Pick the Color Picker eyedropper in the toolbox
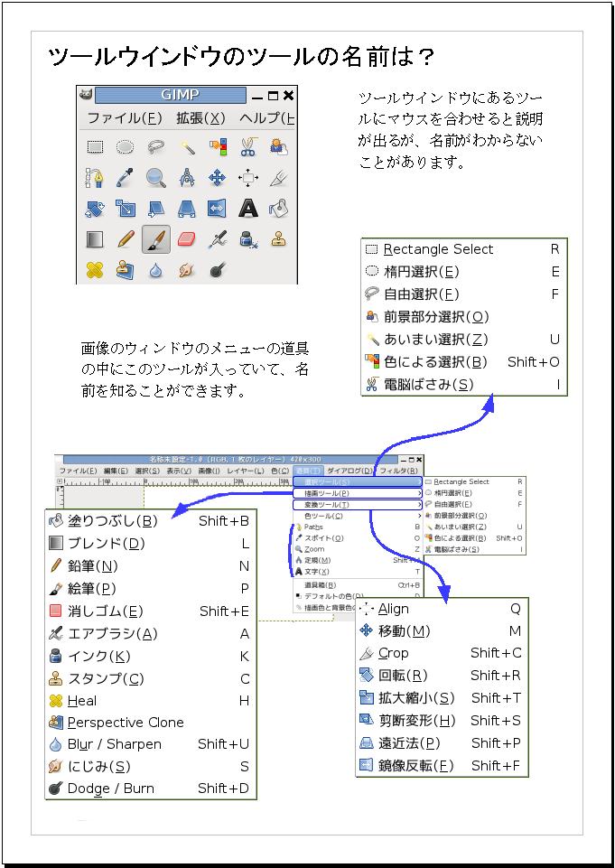This screenshot has width=615, height=868. click(x=126, y=178)
